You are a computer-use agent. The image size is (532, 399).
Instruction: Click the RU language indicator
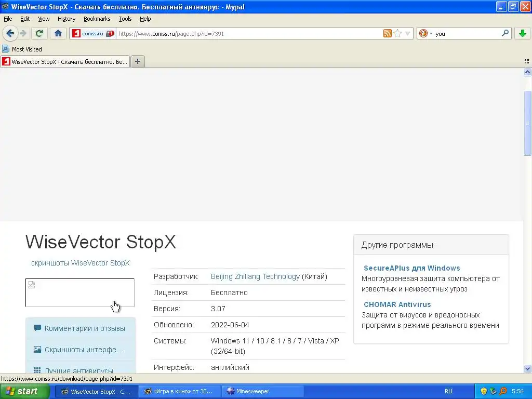point(448,391)
